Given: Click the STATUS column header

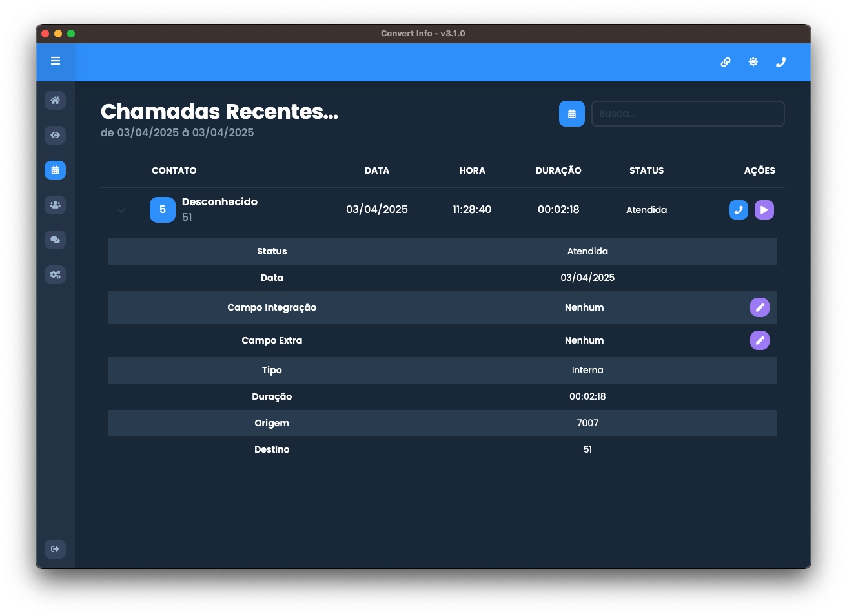Looking at the screenshot, I should coord(647,170).
